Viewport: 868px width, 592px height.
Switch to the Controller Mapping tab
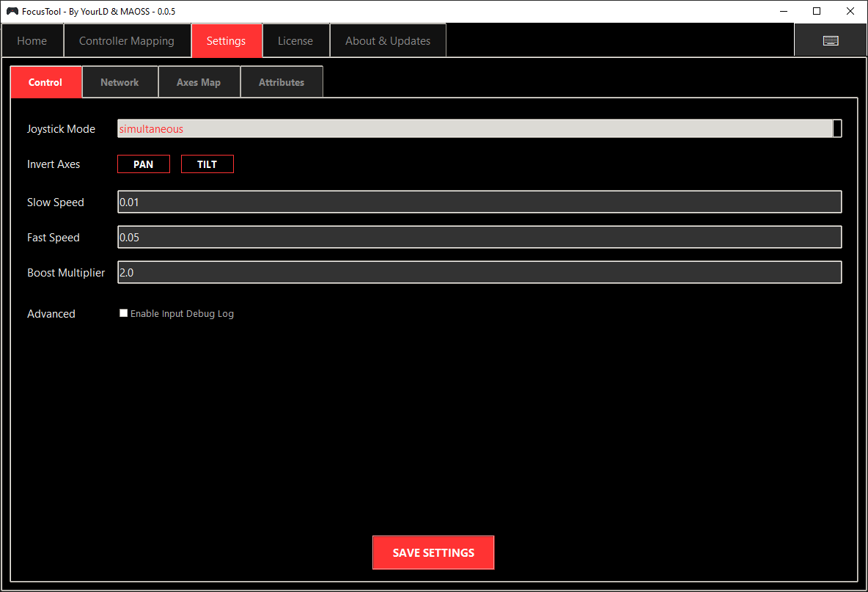128,40
